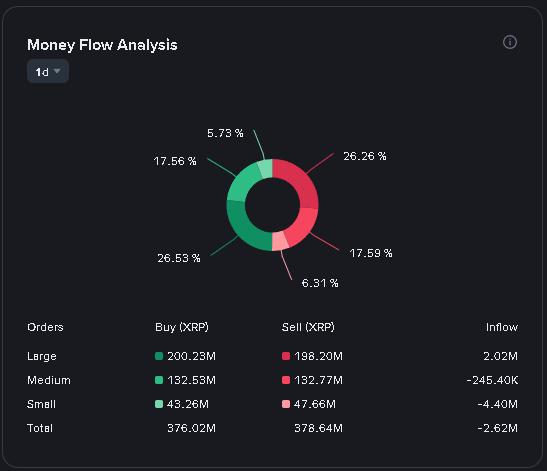Click the 26.26 % chart label
547x471 pixels.
point(365,156)
